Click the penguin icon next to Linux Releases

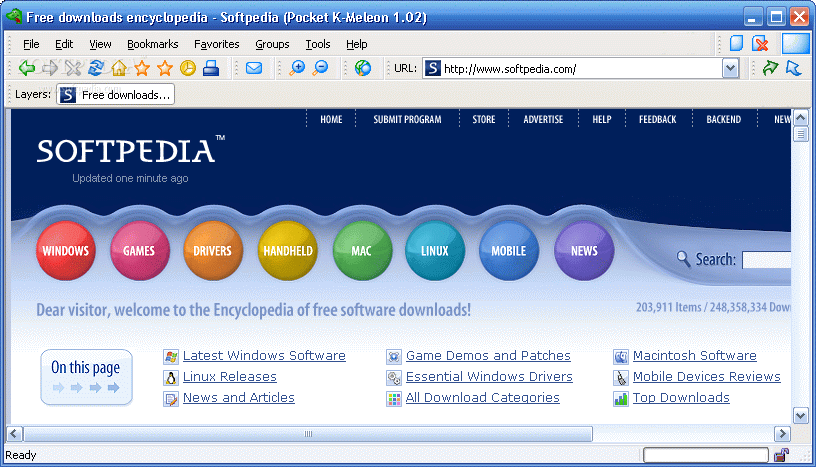click(171, 377)
